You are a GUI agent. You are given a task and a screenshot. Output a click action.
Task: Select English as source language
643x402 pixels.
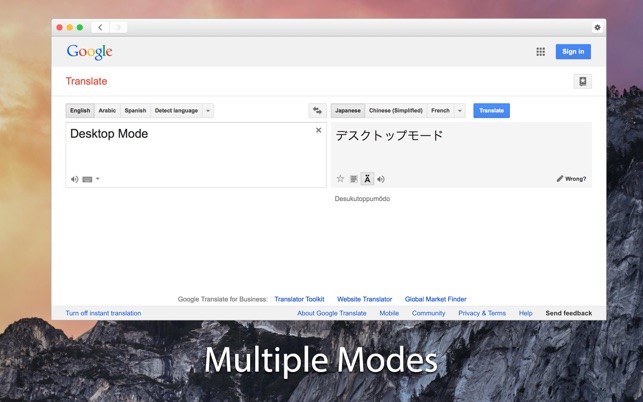[x=80, y=110]
